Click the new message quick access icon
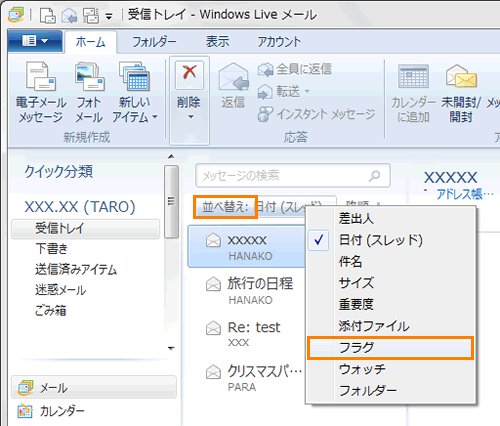This screenshot has width=500, height=426. [48, 15]
